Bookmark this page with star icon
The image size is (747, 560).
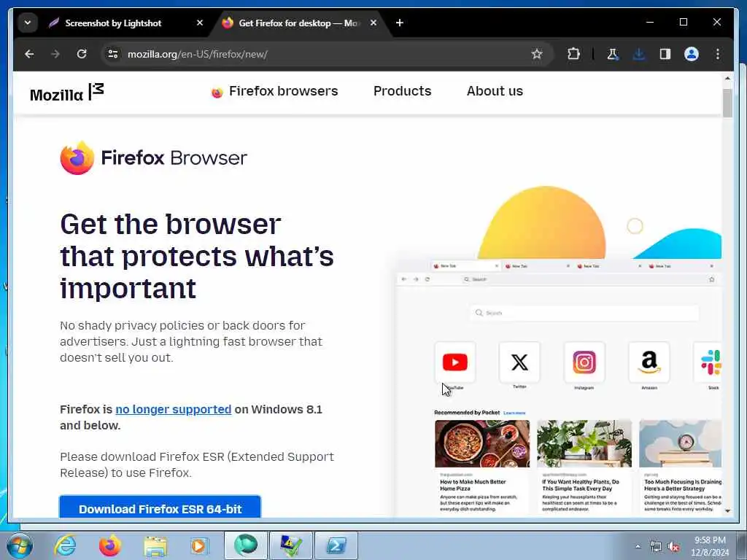(x=537, y=54)
